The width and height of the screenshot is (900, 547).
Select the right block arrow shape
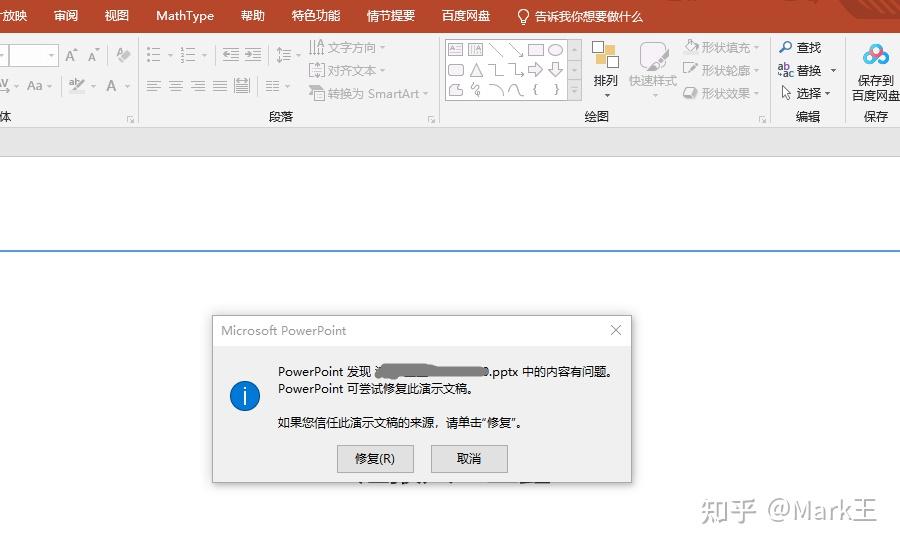coord(536,70)
